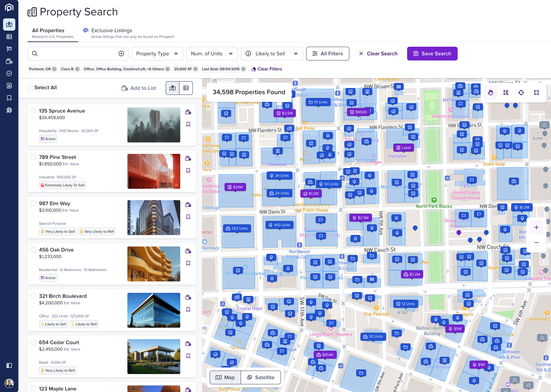Switch to the Exclusive Listings tab
Screen dimensions: 551x392
(129, 33)
